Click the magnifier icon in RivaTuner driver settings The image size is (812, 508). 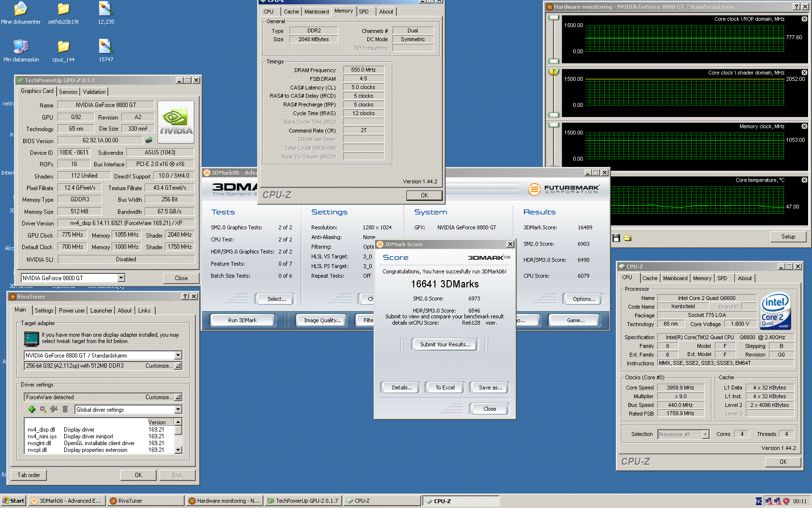coord(43,409)
